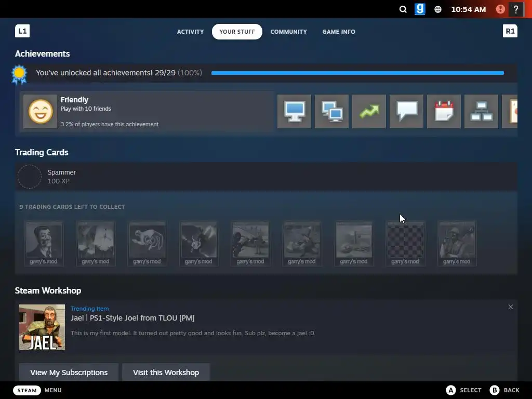532x399 pixels.
Task: Select the speech bubble achievement icon
Action: (406, 111)
